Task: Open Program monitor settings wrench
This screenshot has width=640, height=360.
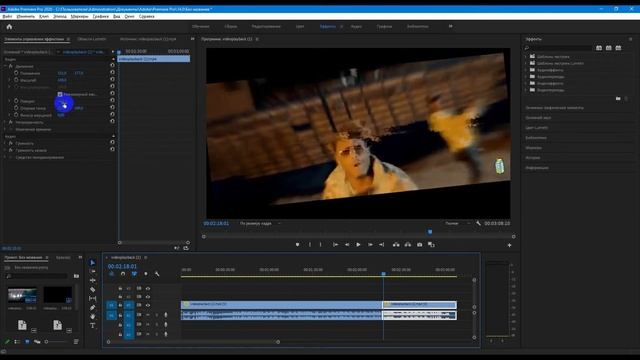Action: pyautogui.click(x=478, y=223)
